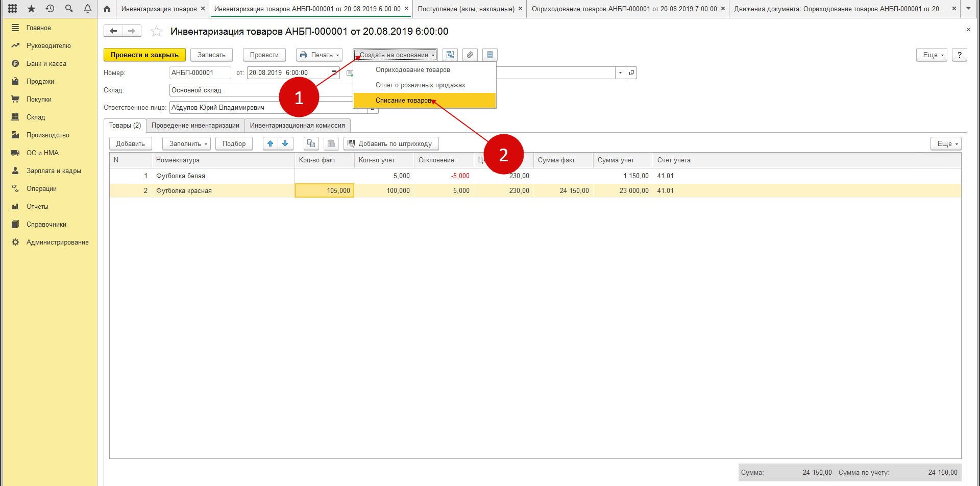Open notifications bell icon

88,9
